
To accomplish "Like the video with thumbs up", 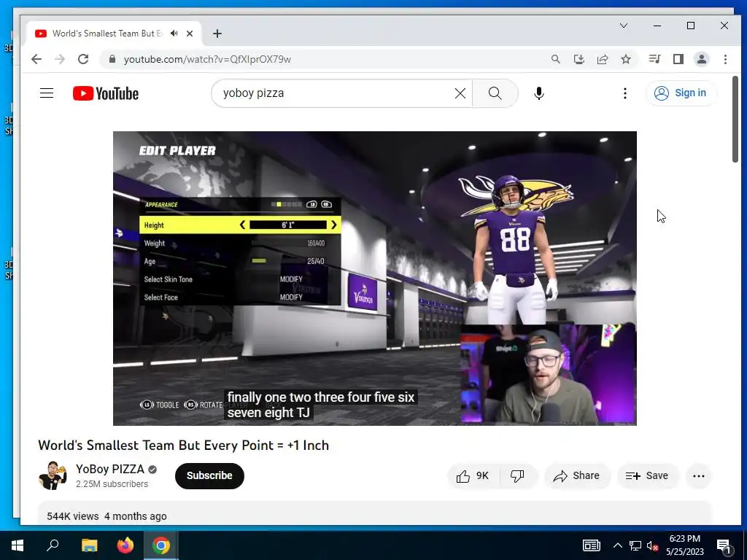I will [473, 475].
